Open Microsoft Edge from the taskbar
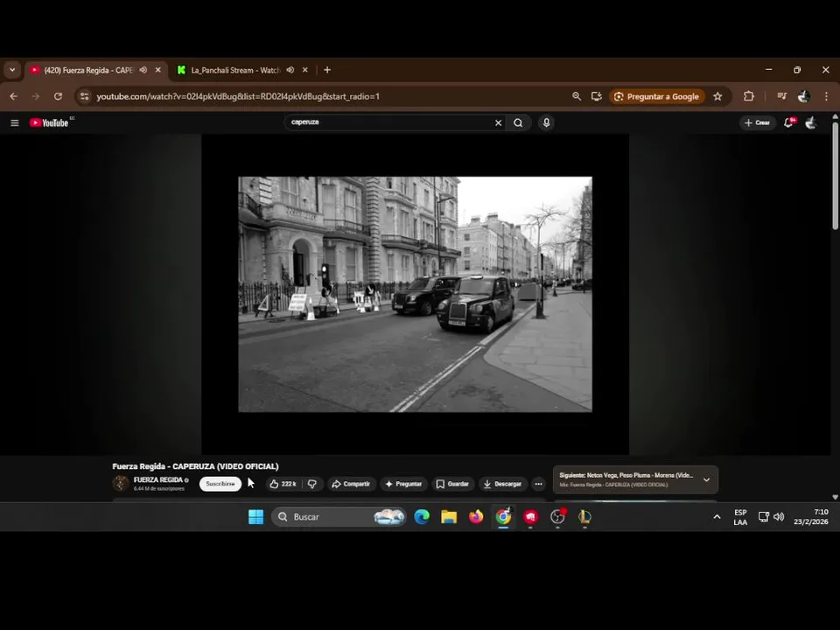Screen dimensions: 840x630 422,517
